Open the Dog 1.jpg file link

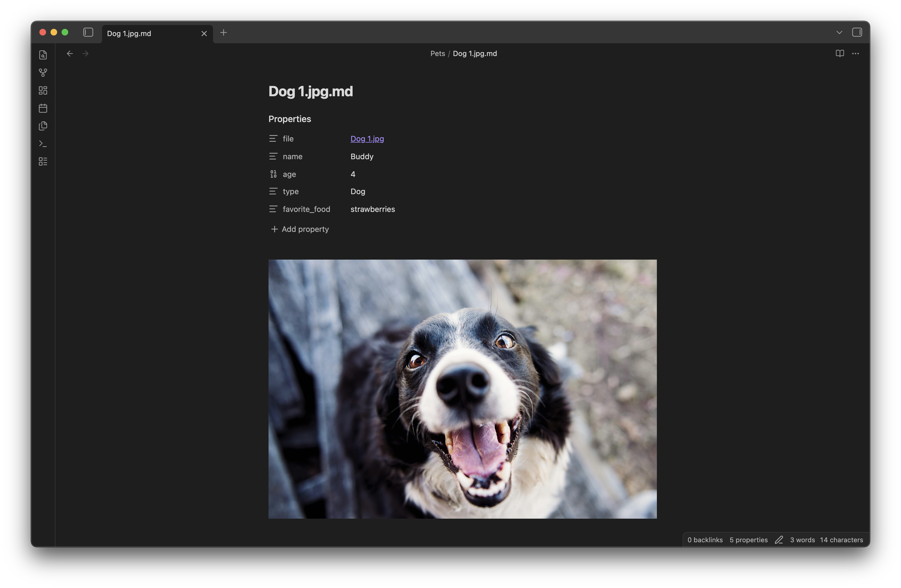click(367, 139)
